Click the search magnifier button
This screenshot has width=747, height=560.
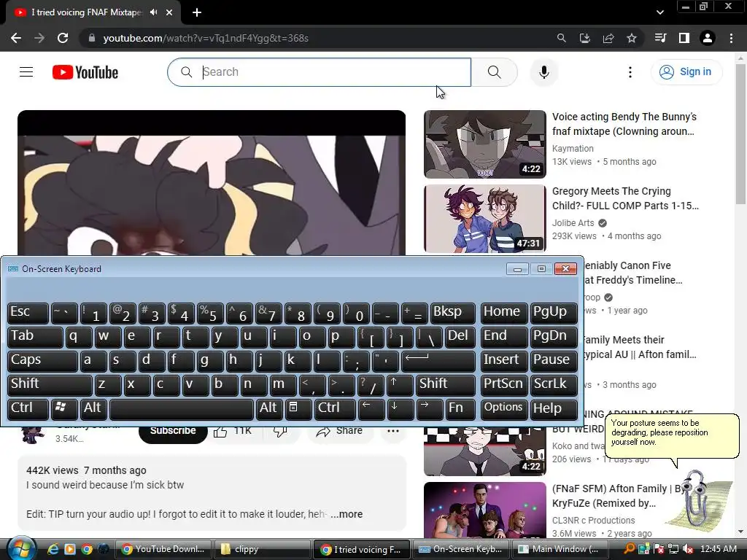coord(495,72)
